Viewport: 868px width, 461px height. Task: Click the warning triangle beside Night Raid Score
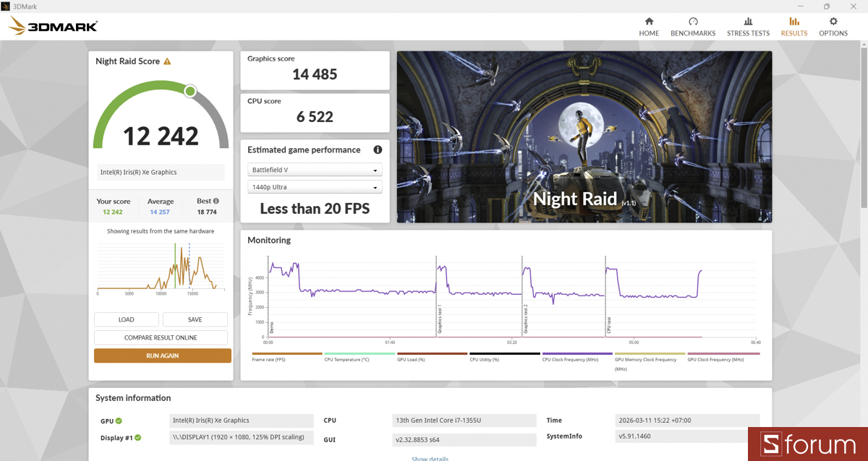(169, 61)
